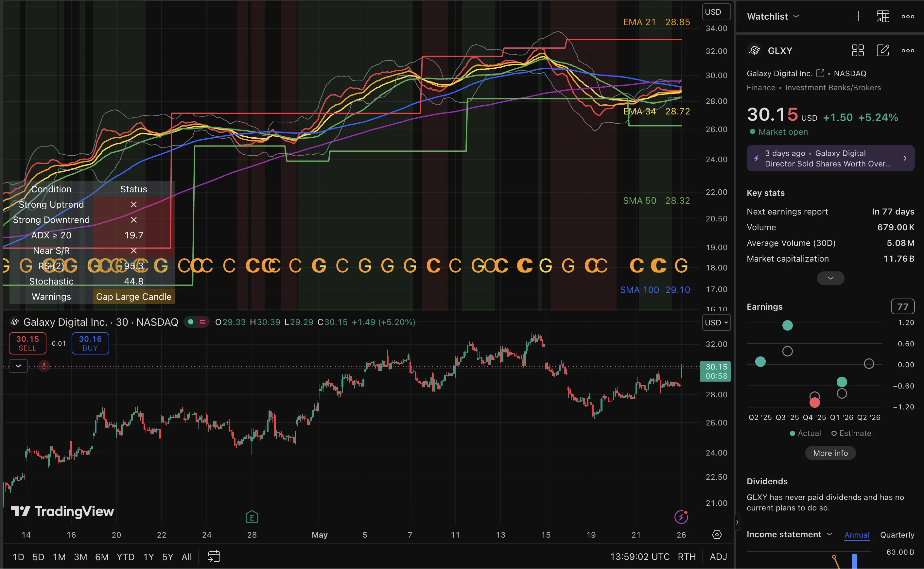This screenshot has height=569, width=924.
Task: Click the lightning icon in news banner
Action: point(756,158)
